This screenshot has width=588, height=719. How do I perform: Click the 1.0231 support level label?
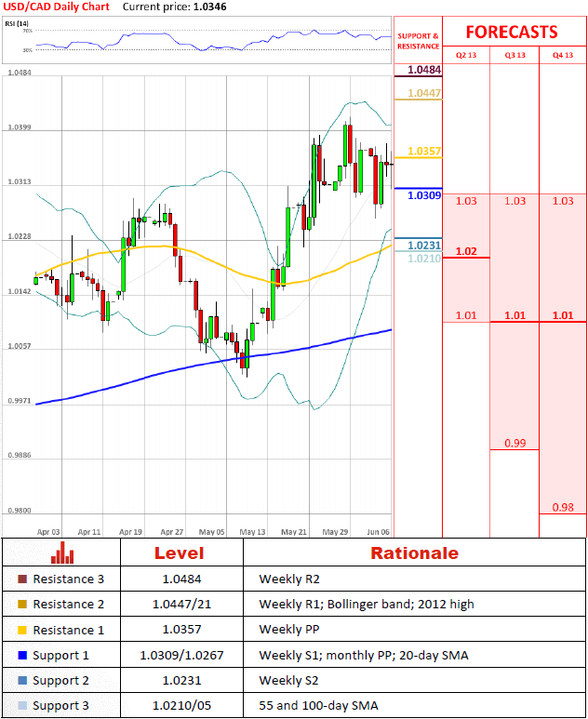424,246
